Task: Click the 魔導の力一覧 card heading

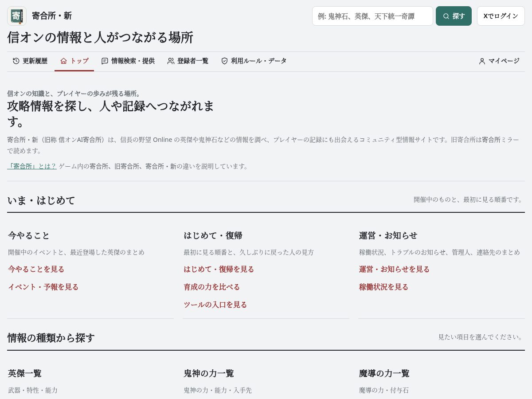Action: coord(384,373)
